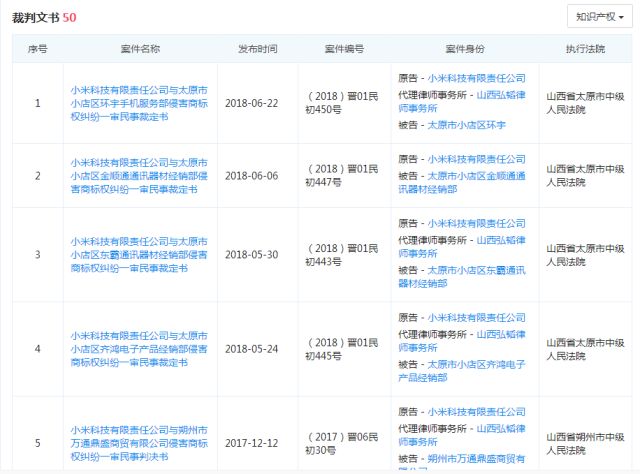Select the 案件身份 column header
This screenshot has height=474, width=640.
coord(465,49)
